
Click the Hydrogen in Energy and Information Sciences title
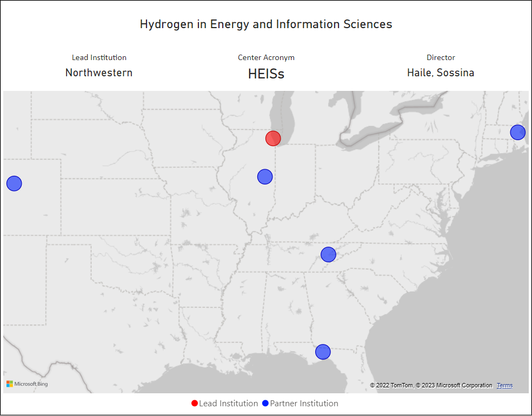click(266, 24)
